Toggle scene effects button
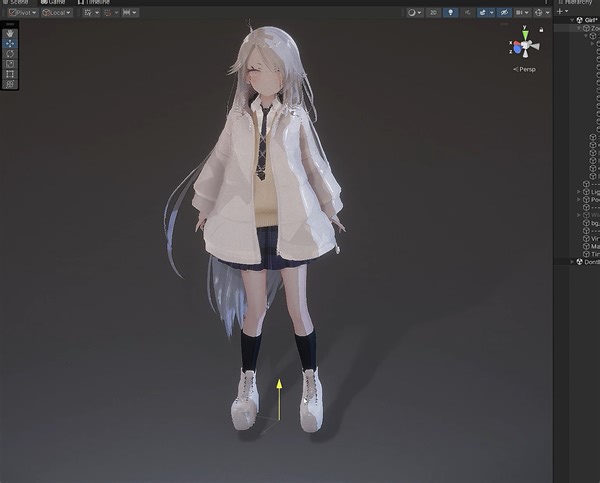Image resolution: width=600 pixels, height=483 pixels. click(x=483, y=13)
